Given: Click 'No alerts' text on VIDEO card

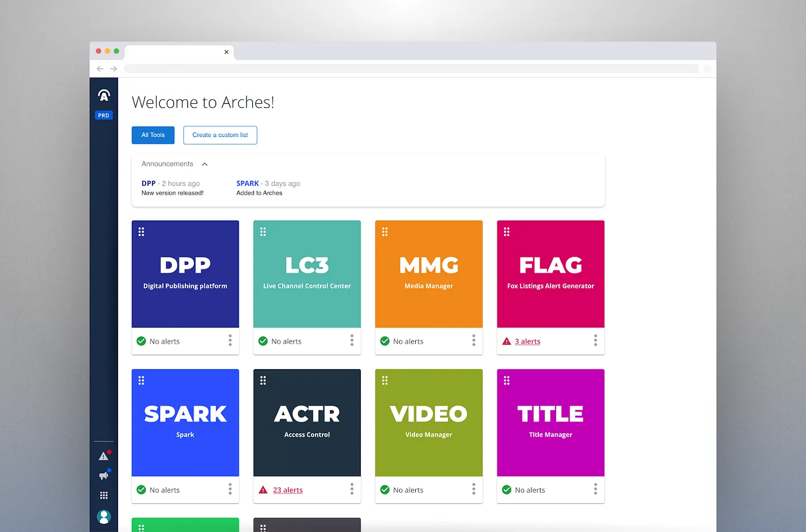Looking at the screenshot, I should pos(408,490).
